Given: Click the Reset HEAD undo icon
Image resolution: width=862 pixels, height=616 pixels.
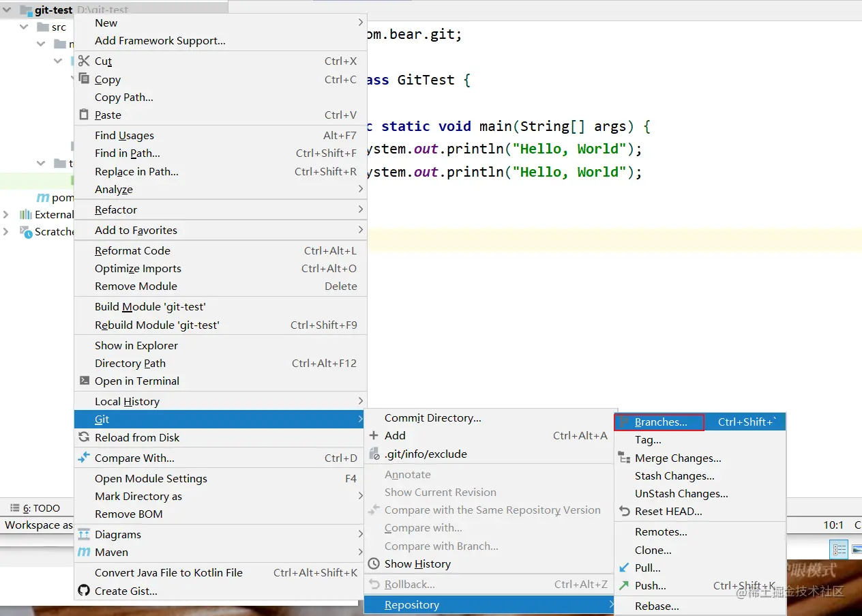Looking at the screenshot, I should click(x=624, y=511).
